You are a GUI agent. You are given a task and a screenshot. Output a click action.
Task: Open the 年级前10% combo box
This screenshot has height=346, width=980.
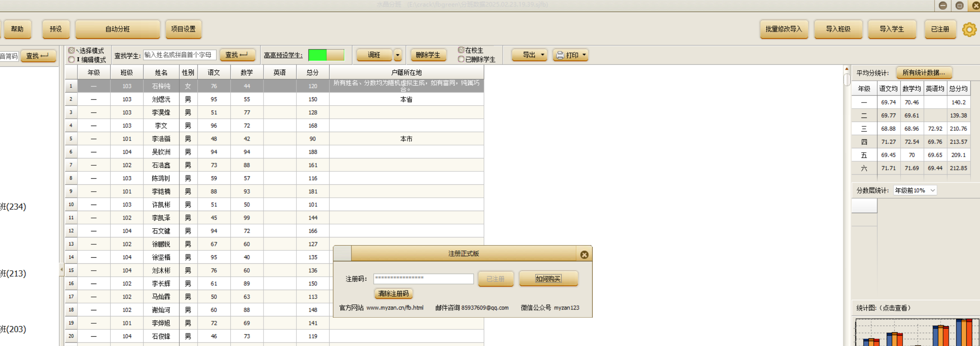pyautogui.click(x=915, y=190)
